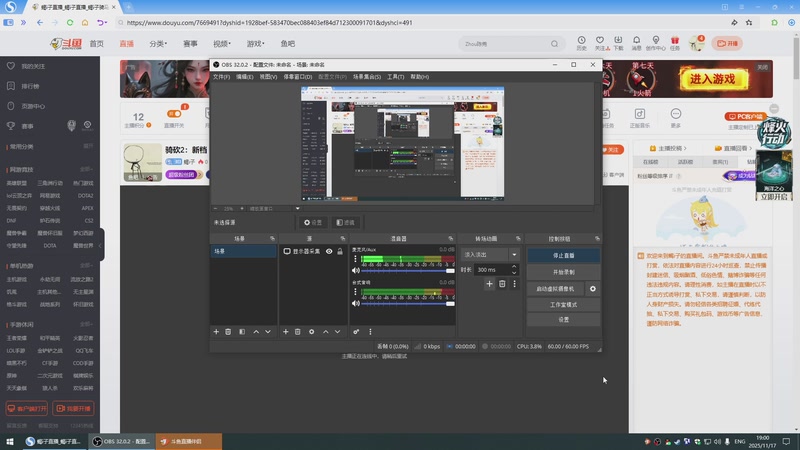Open OBS 视图(V) menu
The width and height of the screenshot is (800, 450).
(268, 77)
